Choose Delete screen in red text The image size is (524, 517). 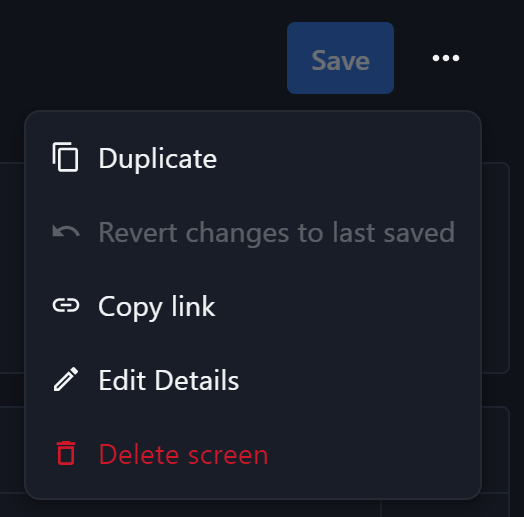(x=253, y=454)
